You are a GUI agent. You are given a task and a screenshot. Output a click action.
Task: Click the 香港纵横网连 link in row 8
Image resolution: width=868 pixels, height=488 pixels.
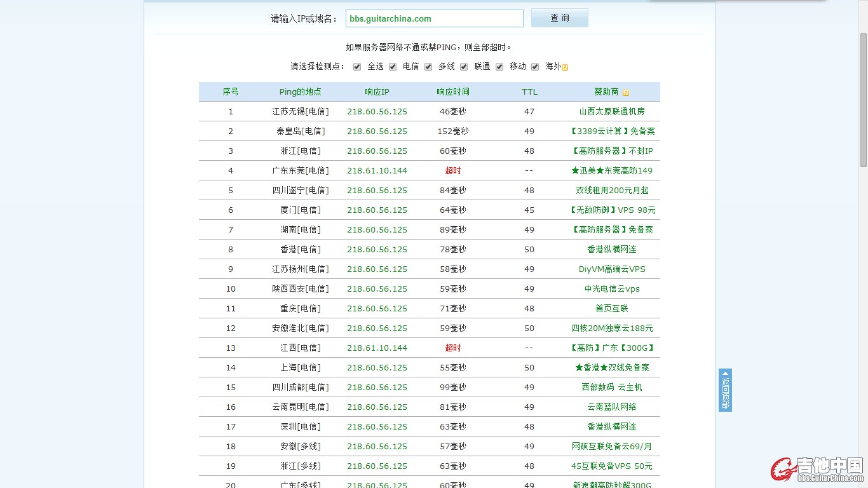point(612,249)
